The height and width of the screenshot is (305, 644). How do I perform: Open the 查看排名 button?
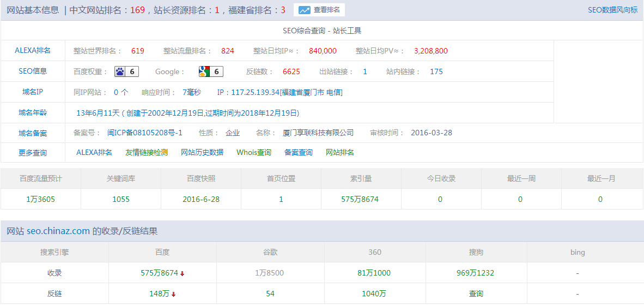319,10
